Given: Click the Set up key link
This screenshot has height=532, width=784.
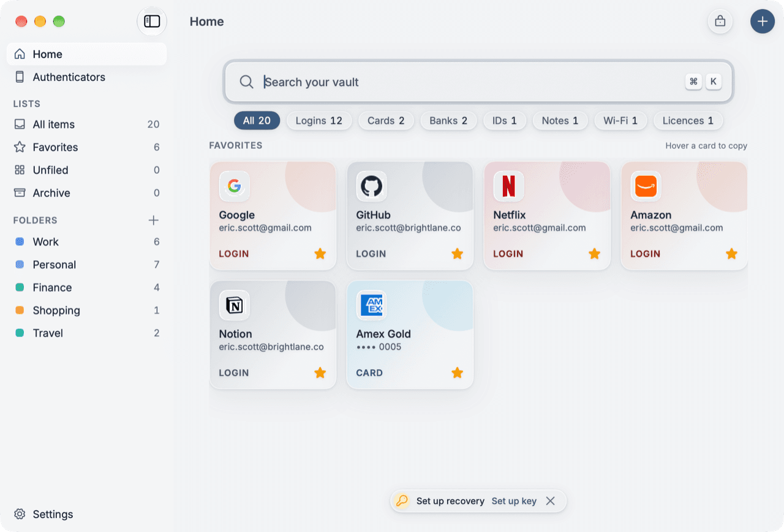Looking at the screenshot, I should coord(514,501).
